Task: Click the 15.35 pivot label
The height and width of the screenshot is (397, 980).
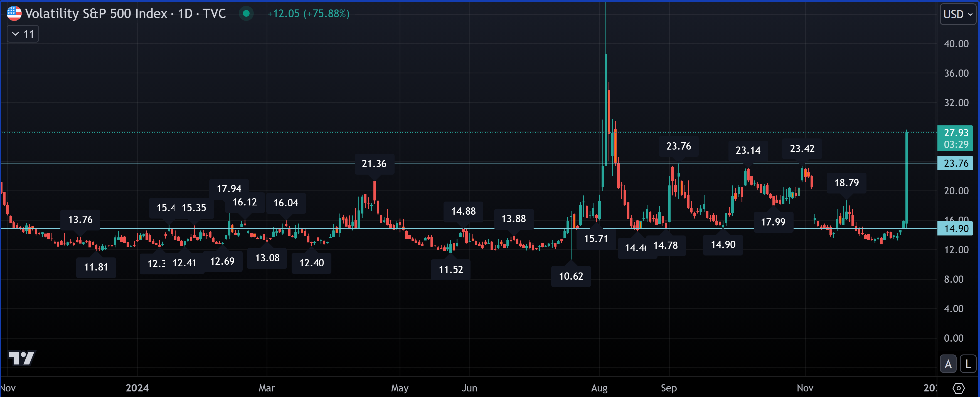Action: pyautogui.click(x=194, y=208)
